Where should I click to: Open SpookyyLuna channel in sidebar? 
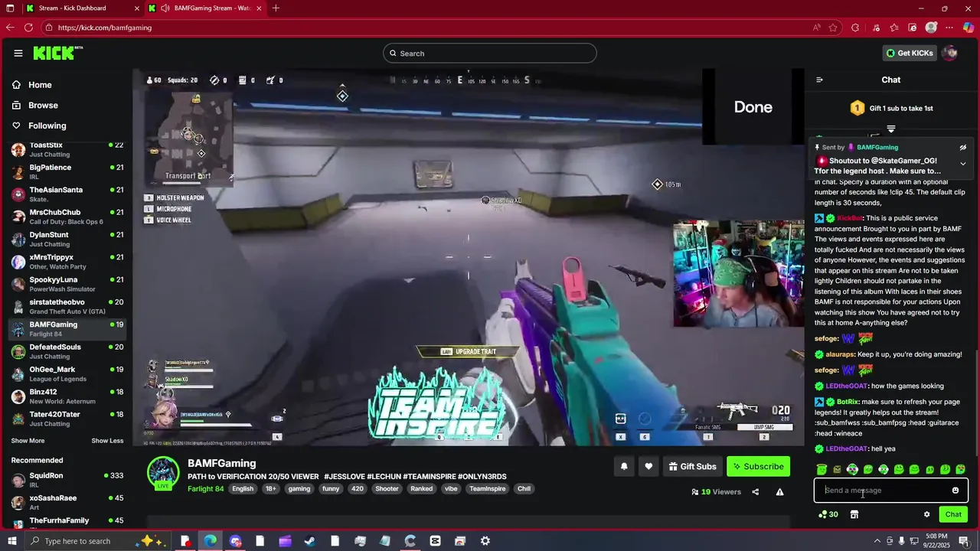[67, 284]
